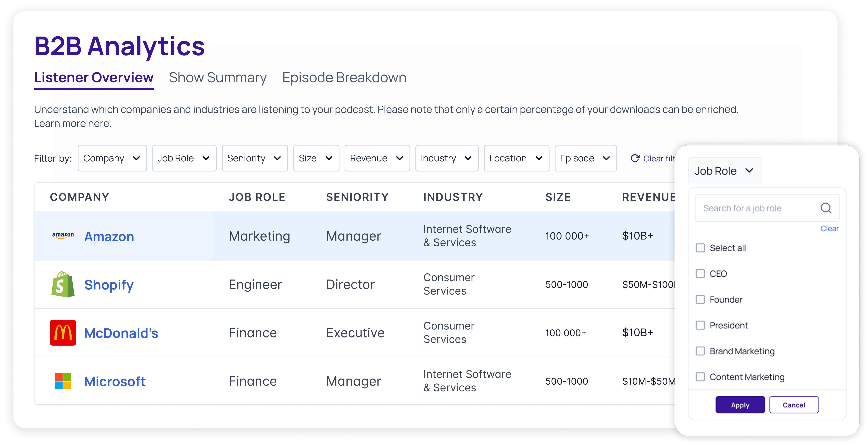
Task: Open the Industry filter dropdown
Action: [x=446, y=158]
